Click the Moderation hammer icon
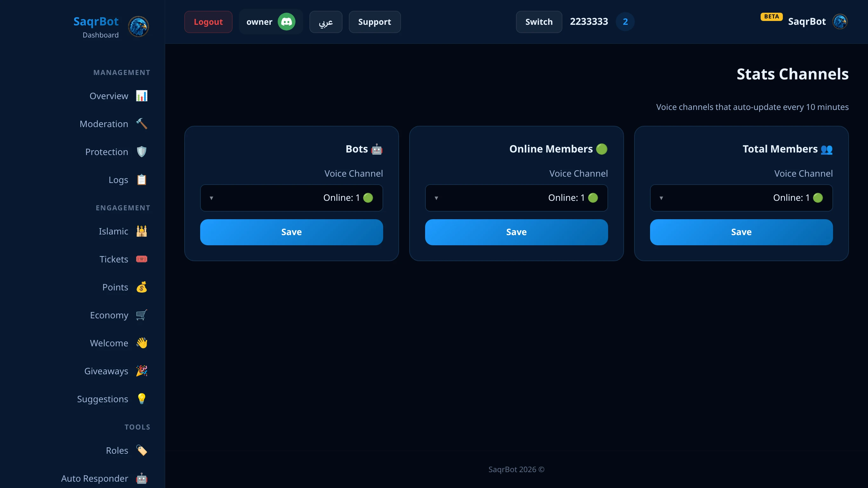The width and height of the screenshot is (868, 488). pos(141,124)
